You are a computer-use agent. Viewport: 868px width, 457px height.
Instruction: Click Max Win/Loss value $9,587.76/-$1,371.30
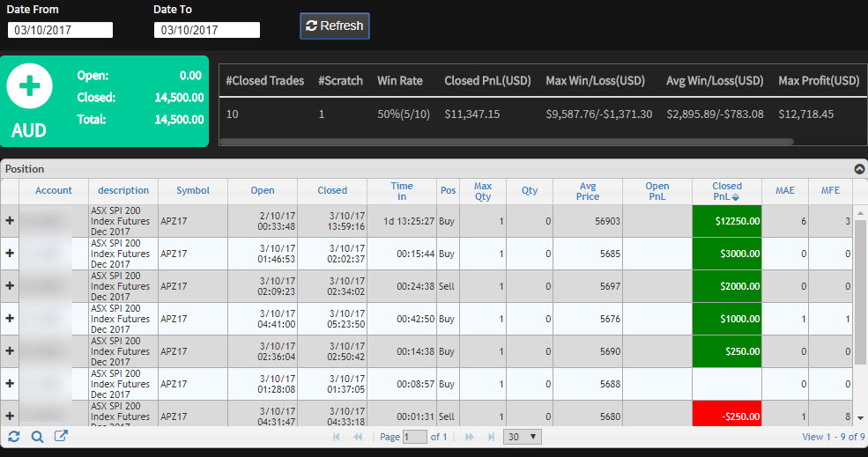click(x=599, y=114)
